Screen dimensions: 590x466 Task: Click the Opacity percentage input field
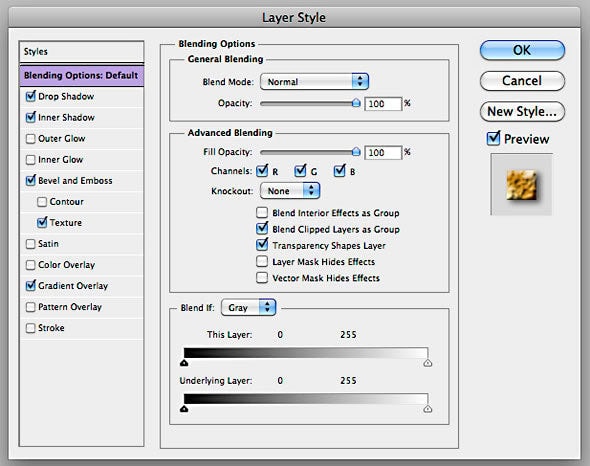(x=383, y=104)
